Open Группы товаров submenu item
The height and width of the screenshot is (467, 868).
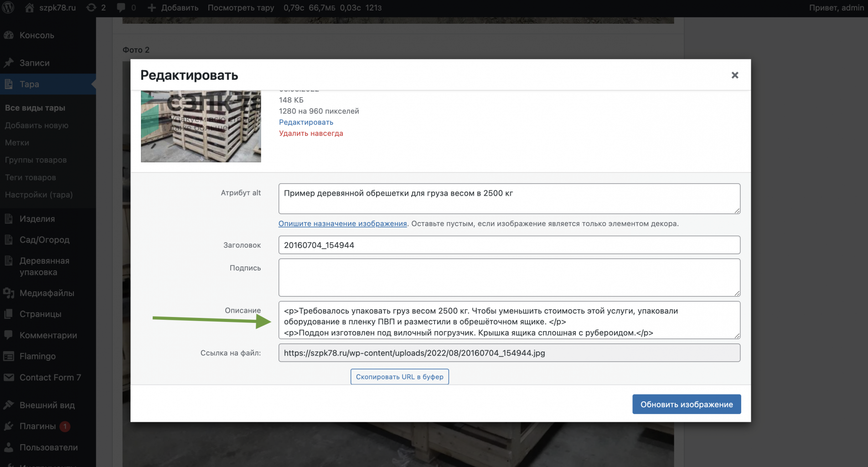tap(36, 160)
